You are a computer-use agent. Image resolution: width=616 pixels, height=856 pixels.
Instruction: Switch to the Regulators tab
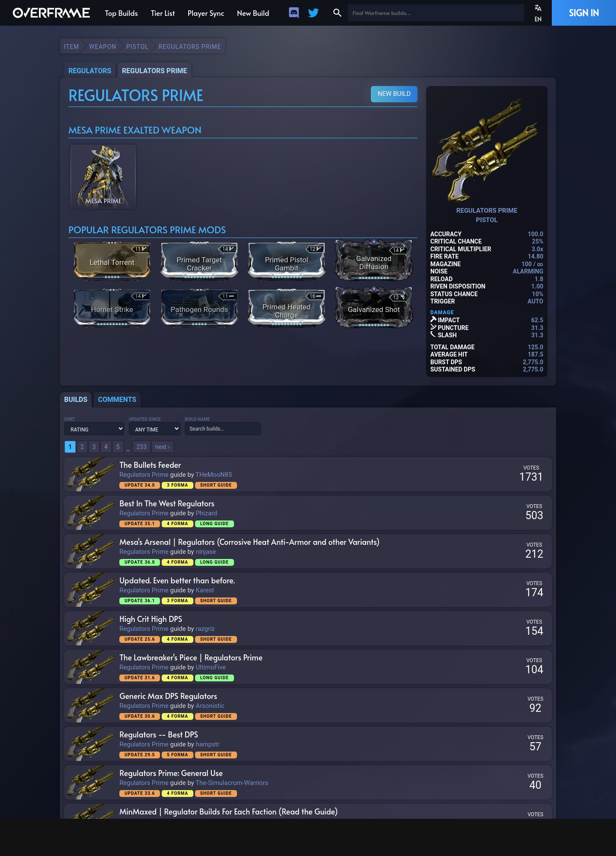click(90, 71)
